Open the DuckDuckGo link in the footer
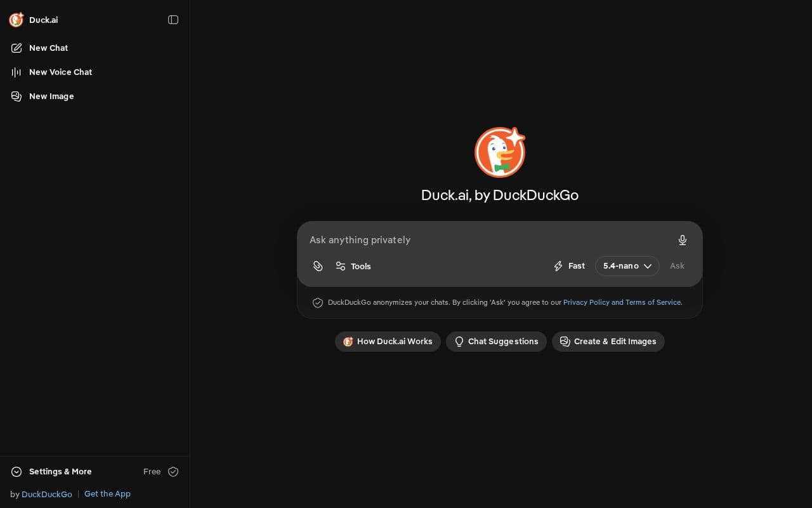Viewport: 812px width, 508px height. tap(47, 494)
